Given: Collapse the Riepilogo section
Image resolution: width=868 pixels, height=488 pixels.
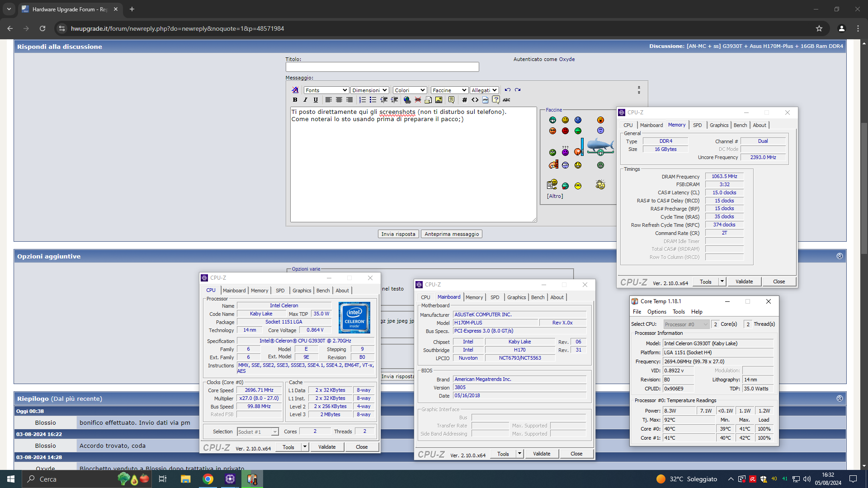Looking at the screenshot, I should [x=840, y=399].
